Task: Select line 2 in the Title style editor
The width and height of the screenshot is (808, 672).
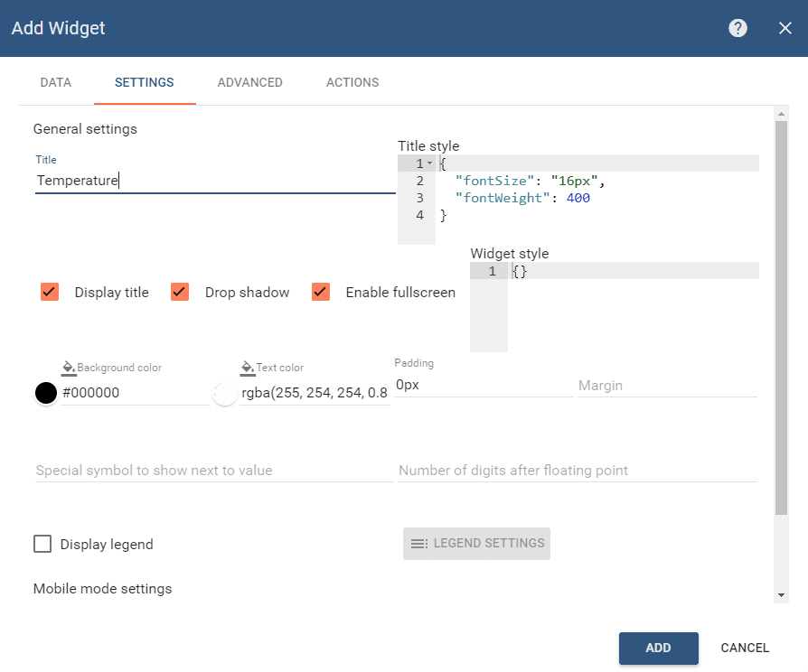Action: [x=418, y=180]
